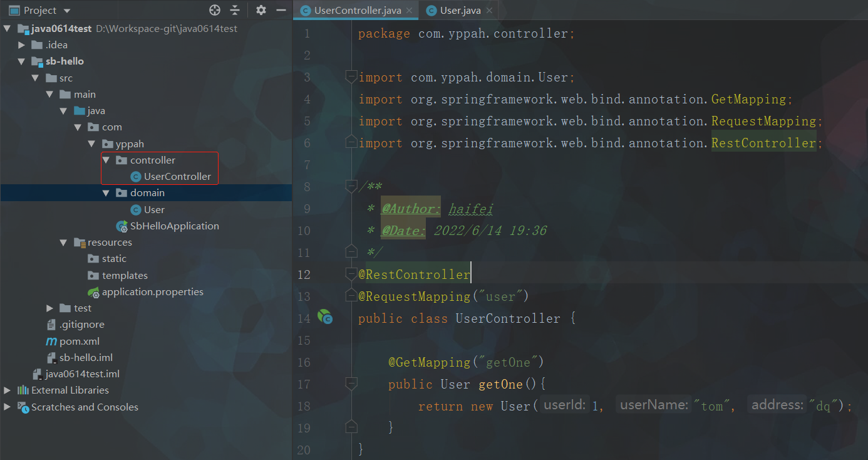Click the collapse all icon in Project panel
868x460 pixels.
235,10
